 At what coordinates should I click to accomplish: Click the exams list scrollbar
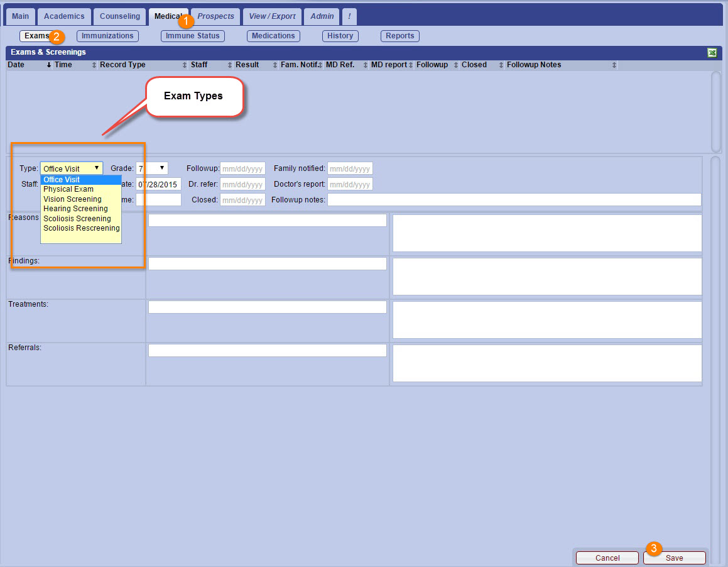(x=716, y=111)
